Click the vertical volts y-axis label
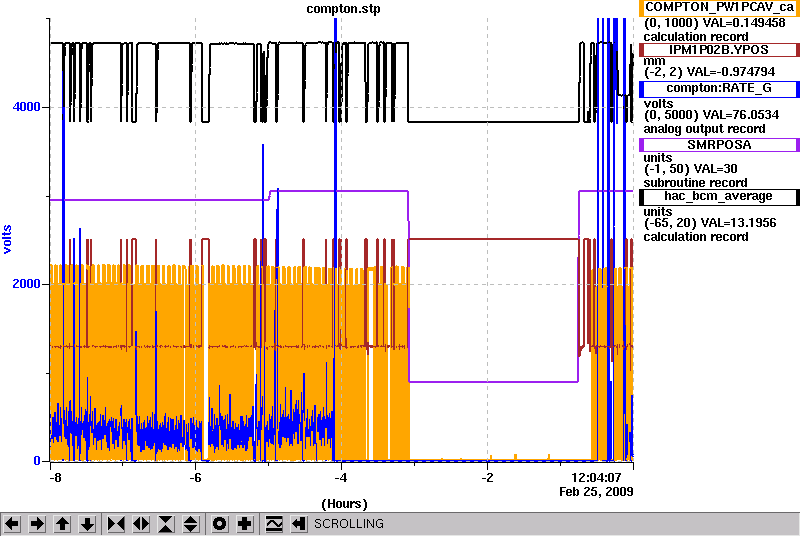800x536 pixels. click(x=7, y=239)
